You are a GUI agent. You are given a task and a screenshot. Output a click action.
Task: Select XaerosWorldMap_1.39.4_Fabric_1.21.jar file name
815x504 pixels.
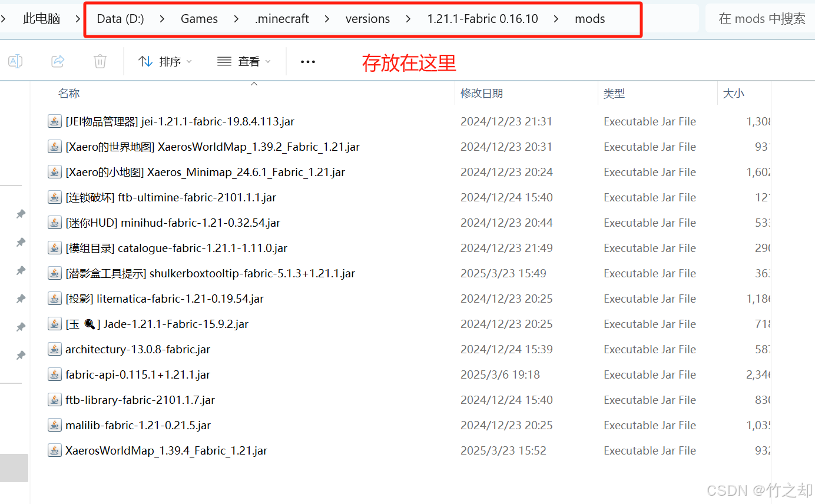pos(167,451)
